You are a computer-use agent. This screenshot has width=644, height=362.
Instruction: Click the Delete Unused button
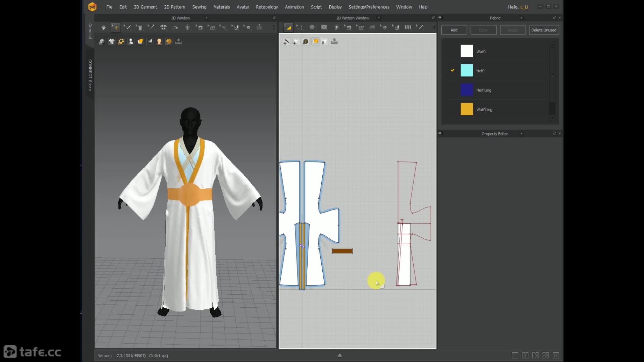pos(544,30)
